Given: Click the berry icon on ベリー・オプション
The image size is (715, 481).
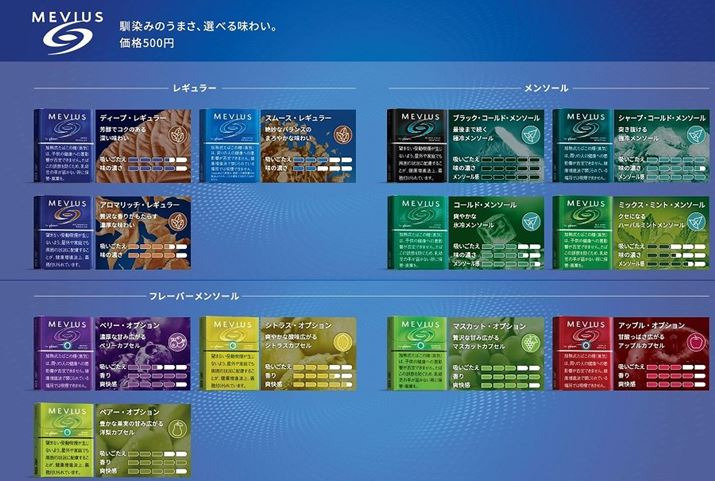Looking at the screenshot, I should pyautogui.click(x=177, y=342).
